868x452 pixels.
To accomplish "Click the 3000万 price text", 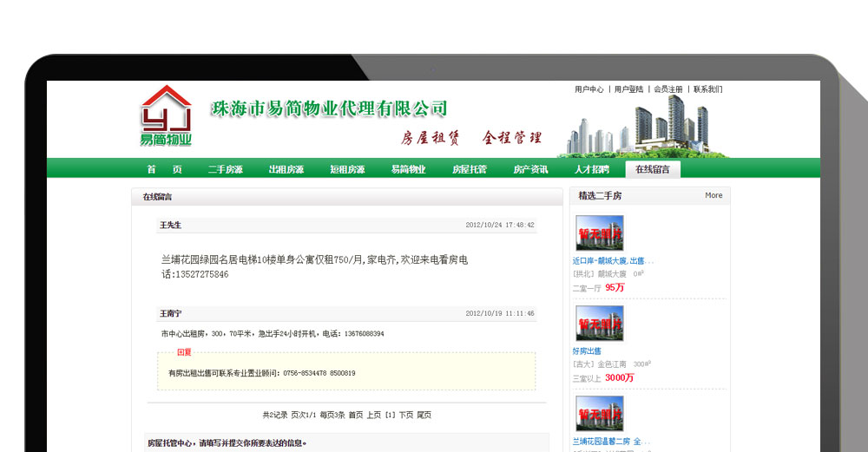I will pos(620,378).
